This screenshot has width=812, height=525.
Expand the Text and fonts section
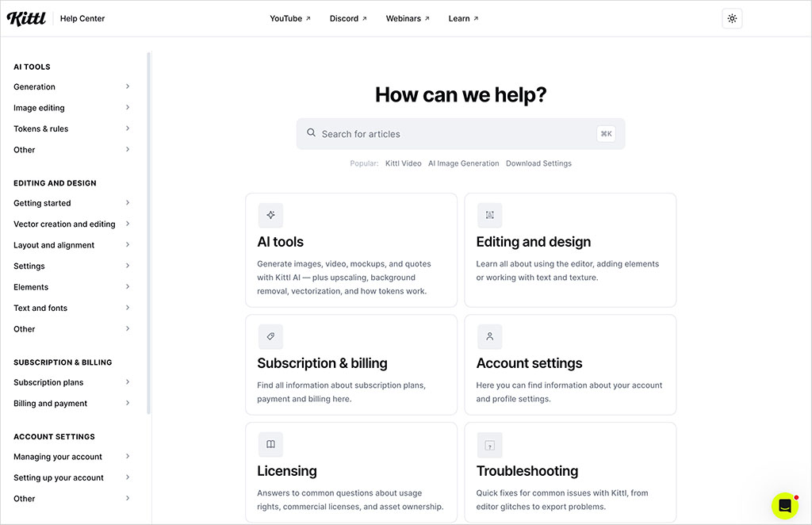pos(71,308)
